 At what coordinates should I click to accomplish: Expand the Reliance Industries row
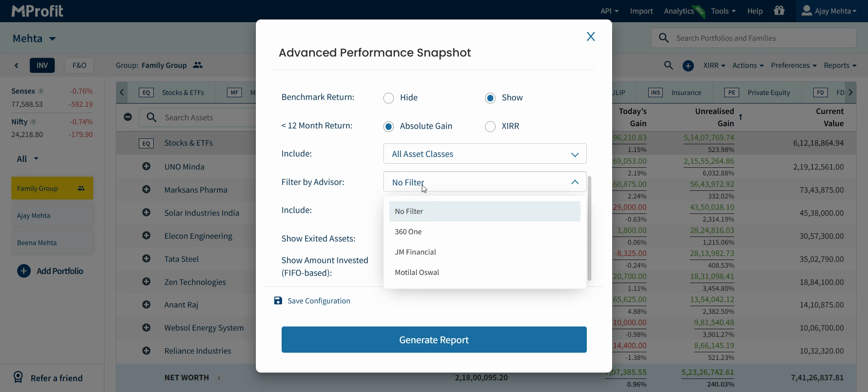[x=146, y=350]
